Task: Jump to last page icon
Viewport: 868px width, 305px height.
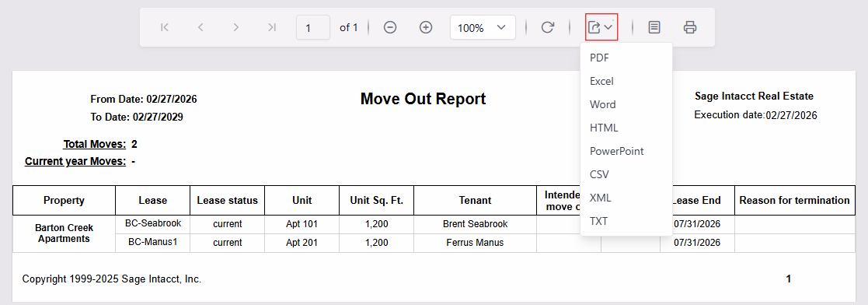Action: click(x=272, y=27)
